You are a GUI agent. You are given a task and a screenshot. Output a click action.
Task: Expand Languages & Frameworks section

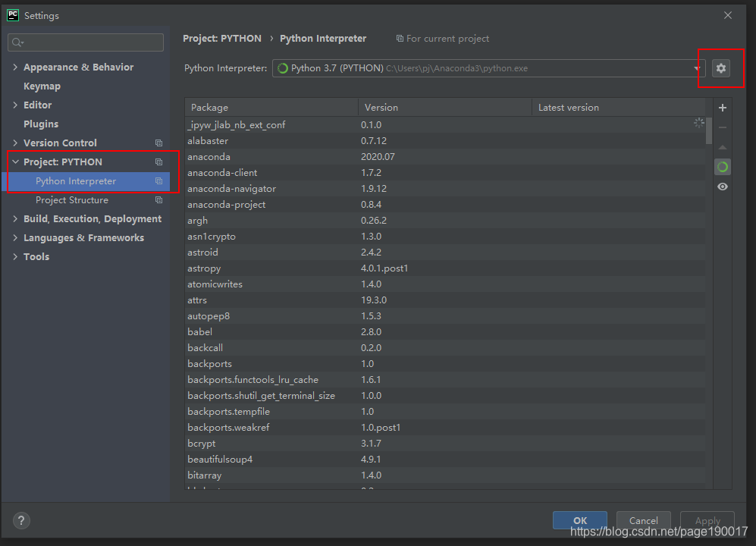(15, 238)
